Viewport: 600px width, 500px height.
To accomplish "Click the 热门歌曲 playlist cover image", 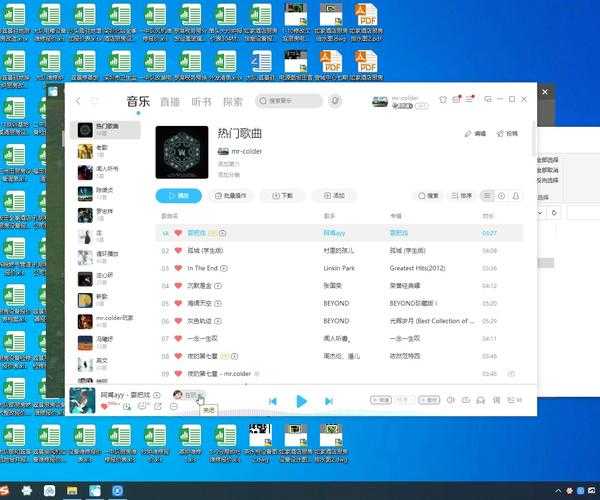I will pyautogui.click(x=182, y=152).
